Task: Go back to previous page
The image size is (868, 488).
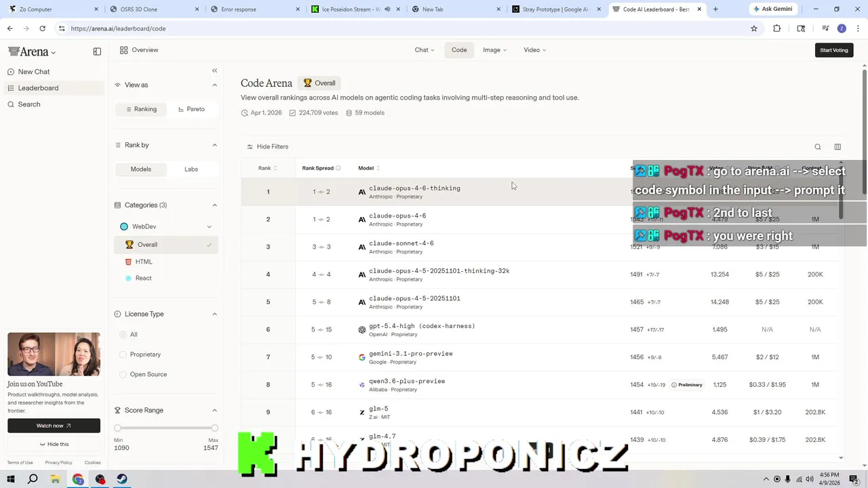Action: tap(10, 28)
